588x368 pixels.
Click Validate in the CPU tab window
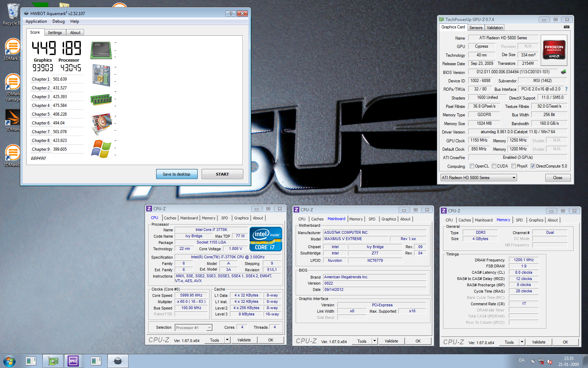[244, 340]
